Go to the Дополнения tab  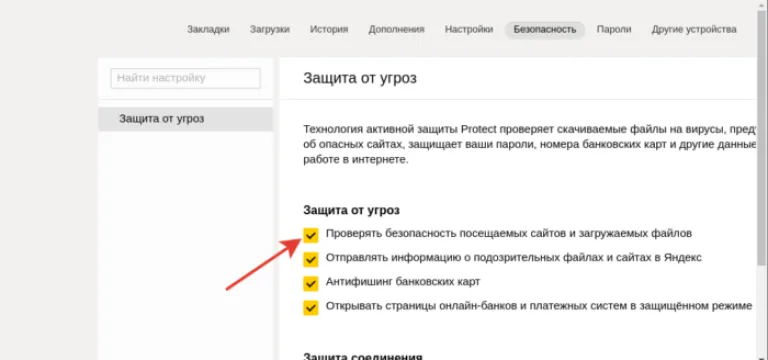(396, 29)
